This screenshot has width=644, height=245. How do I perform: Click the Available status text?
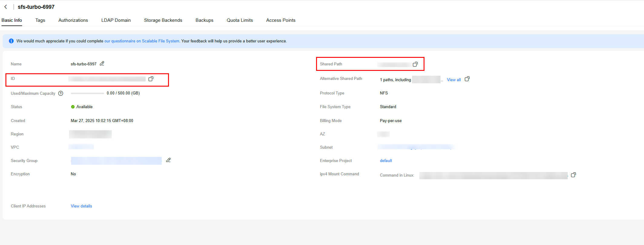coord(84,107)
